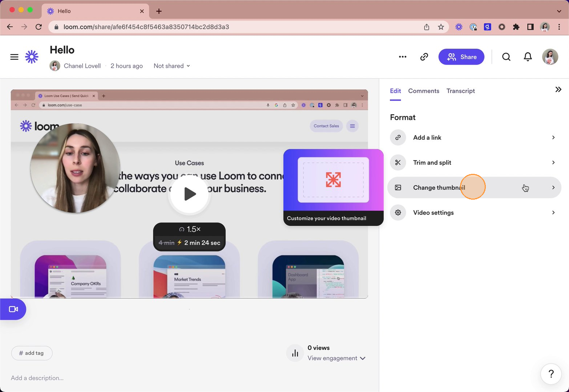Viewport: 569px width, 392px height.
Task: Expand View engagement dropdown
Action: click(x=336, y=358)
